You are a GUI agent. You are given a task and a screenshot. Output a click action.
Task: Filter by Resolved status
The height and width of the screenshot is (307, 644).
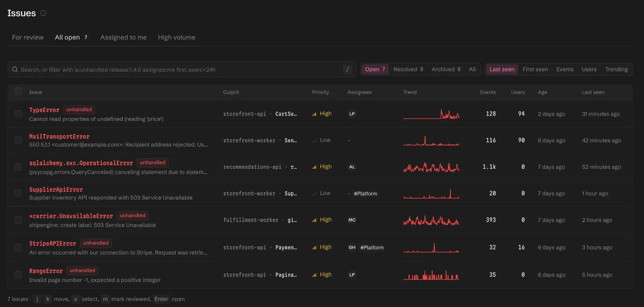(x=408, y=69)
